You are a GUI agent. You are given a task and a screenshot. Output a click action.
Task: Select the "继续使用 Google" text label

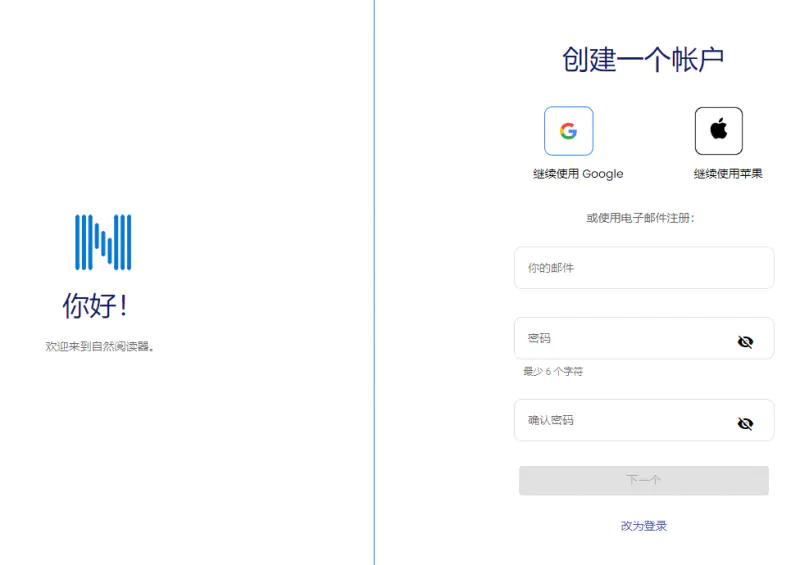578,174
